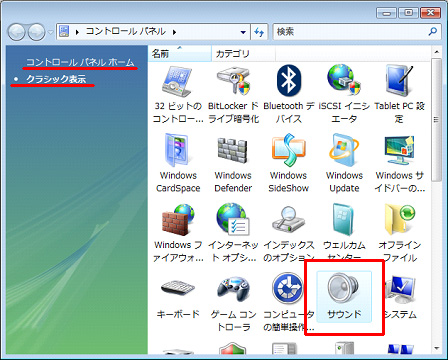This screenshot has height=360, width=448.
Task: Open オフライン ファイル icon
Action: pos(399,233)
